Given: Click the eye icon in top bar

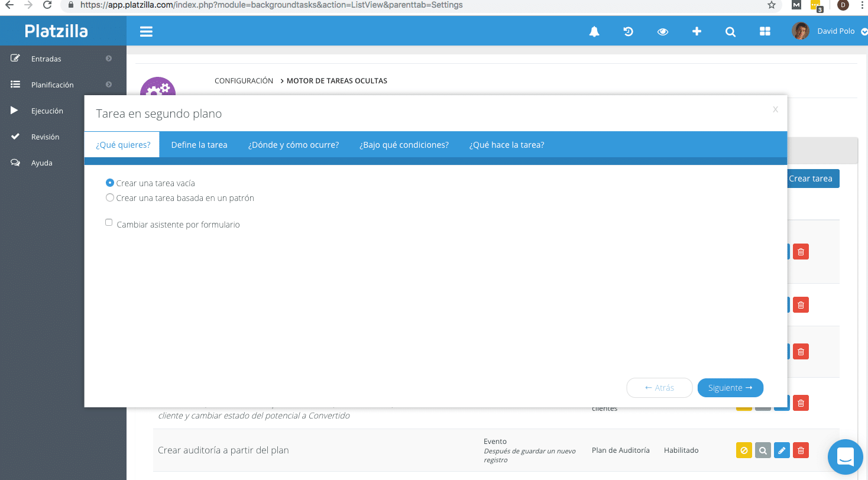Looking at the screenshot, I should click(663, 32).
